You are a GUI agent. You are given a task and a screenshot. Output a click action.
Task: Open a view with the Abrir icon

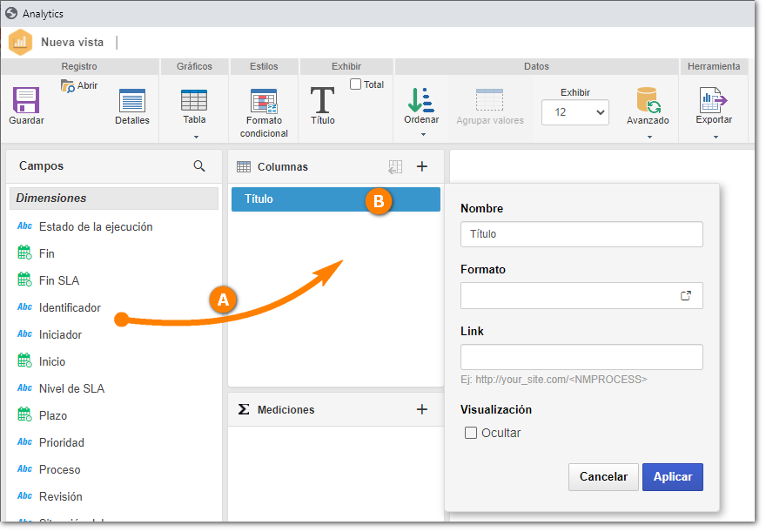(x=67, y=85)
